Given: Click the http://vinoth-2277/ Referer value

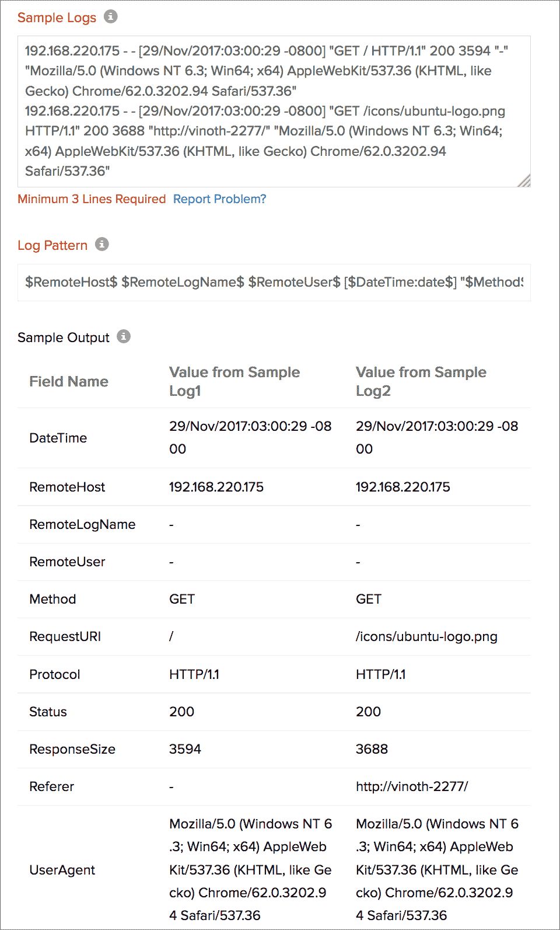Looking at the screenshot, I should point(412,787).
